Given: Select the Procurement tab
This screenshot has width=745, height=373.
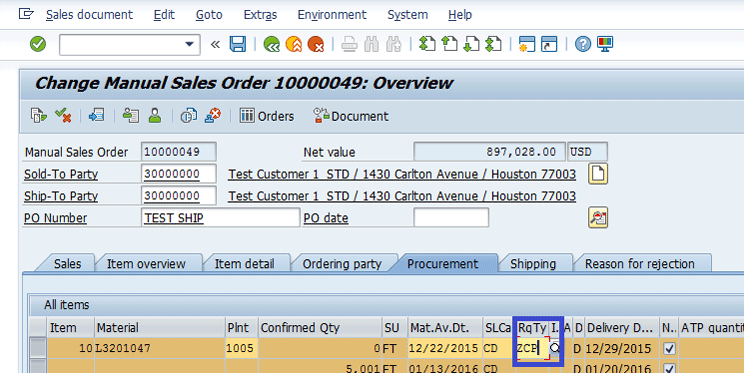Looking at the screenshot, I should 442,264.
